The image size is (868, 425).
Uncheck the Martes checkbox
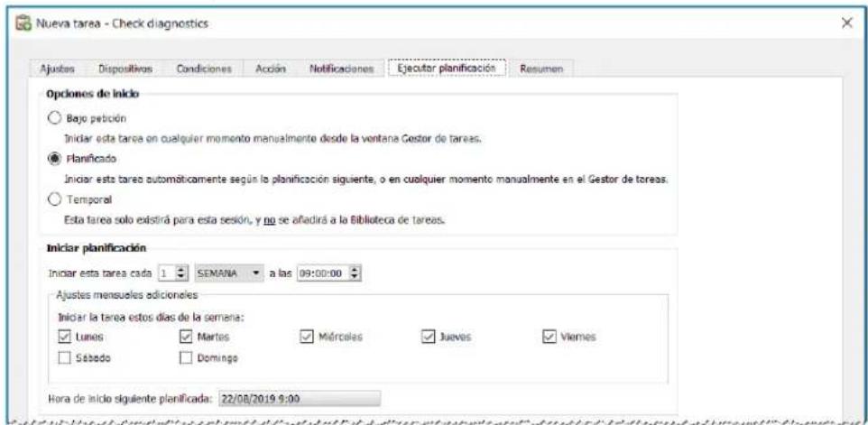point(186,337)
